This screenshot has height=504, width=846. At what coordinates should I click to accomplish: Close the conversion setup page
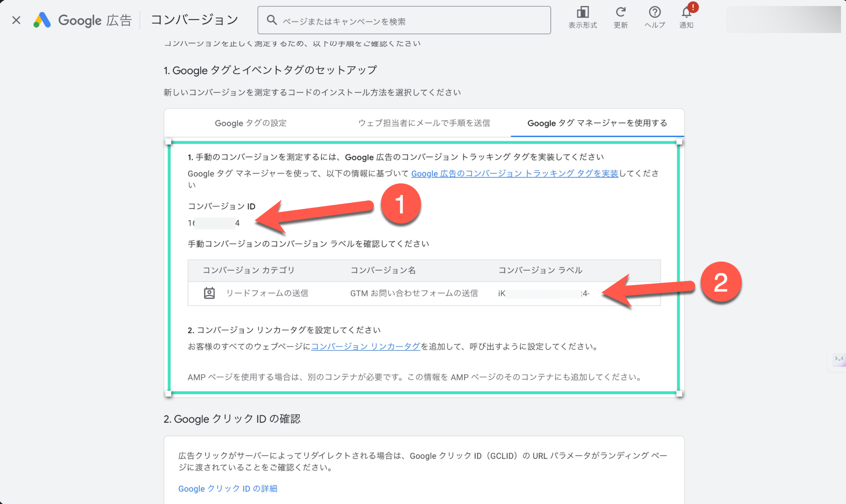(16, 20)
